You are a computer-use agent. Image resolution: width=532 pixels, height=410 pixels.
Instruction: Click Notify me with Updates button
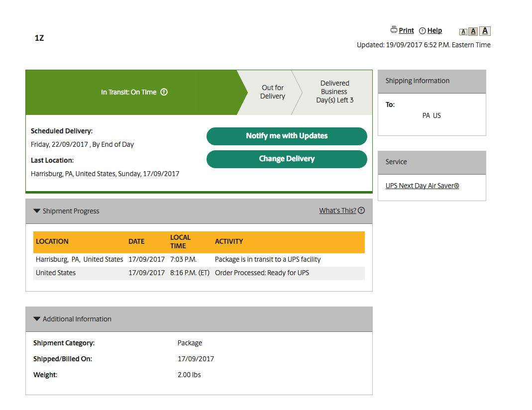click(x=287, y=136)
